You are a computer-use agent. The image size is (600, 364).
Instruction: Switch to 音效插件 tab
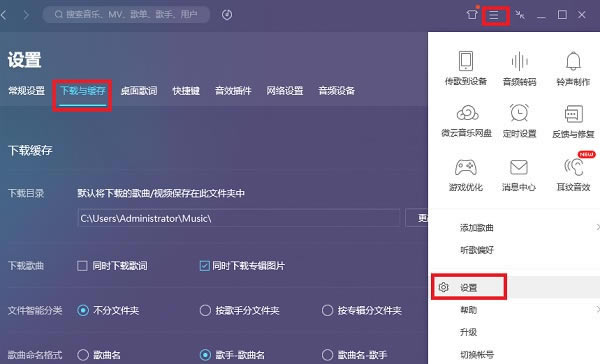point(233,91)
